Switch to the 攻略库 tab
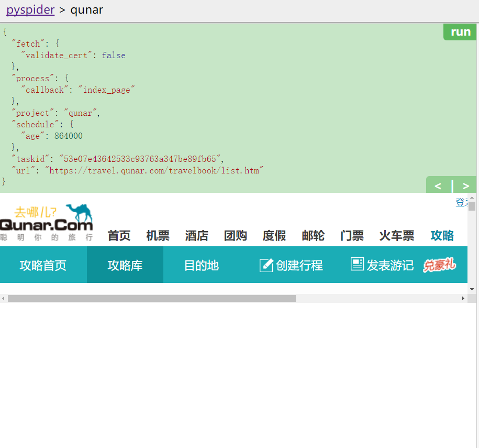The image size is (479, 448). tap(125, 265)
